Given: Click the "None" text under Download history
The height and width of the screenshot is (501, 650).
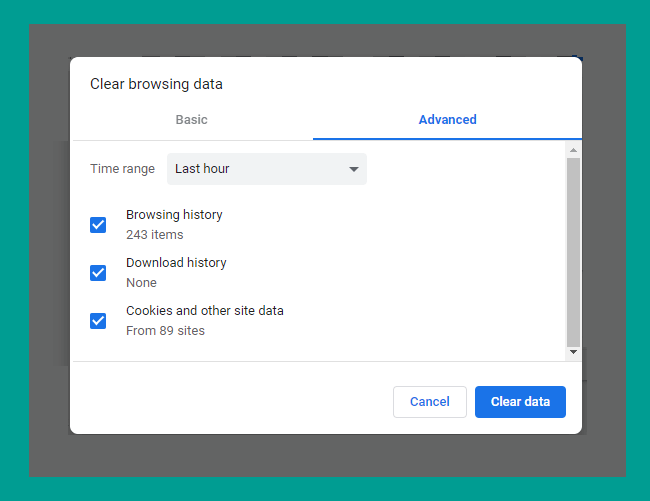Looking at the screenshot, I should (141, 283).
